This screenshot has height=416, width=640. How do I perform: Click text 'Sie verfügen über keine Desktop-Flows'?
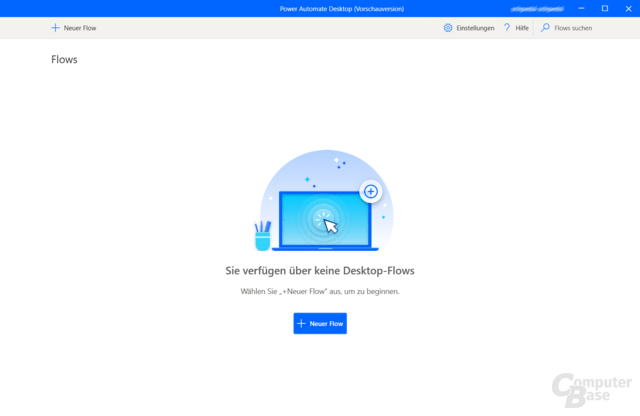point(320,271)
